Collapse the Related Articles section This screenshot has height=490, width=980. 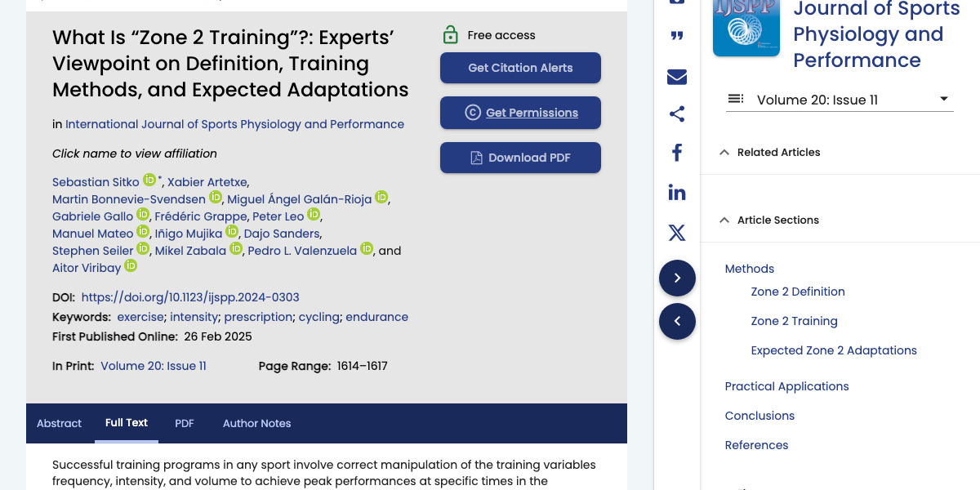coord(724,152)
